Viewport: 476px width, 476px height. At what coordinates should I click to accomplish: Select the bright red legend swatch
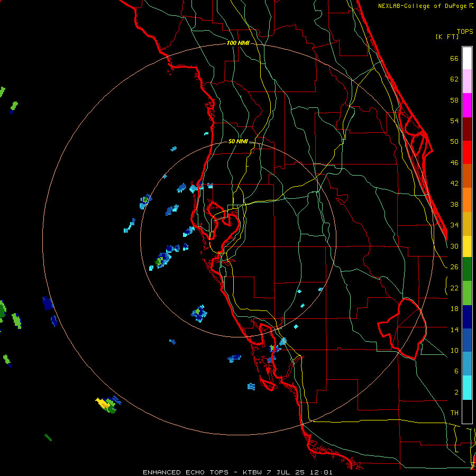[467, 152]
